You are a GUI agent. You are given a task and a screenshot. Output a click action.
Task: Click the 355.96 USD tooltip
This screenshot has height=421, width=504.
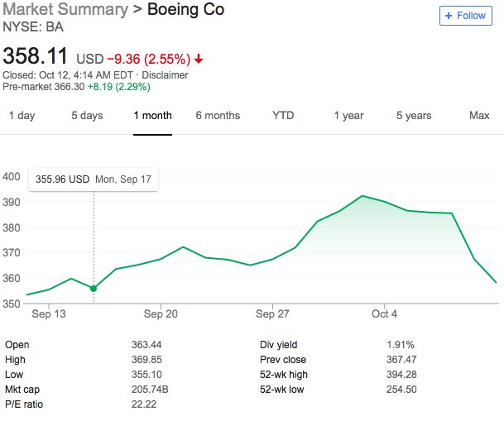point(94,179)
